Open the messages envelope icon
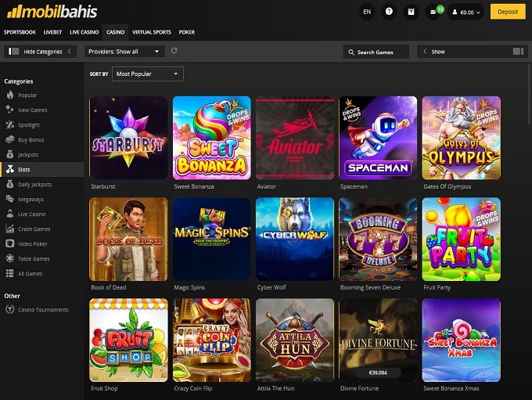 [x=433, y=12]
